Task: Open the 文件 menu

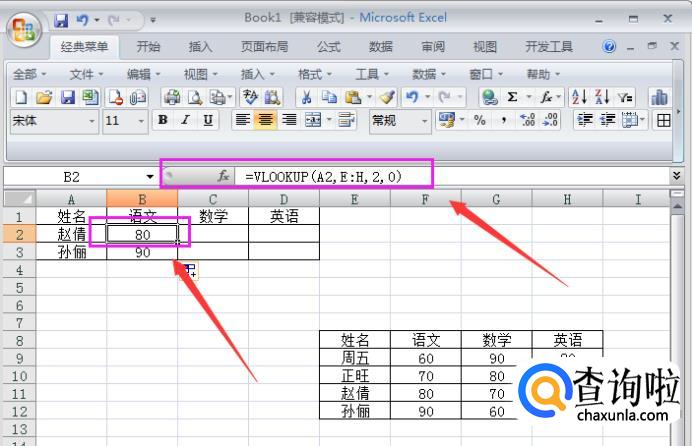Action: click(x=86, y=74)
